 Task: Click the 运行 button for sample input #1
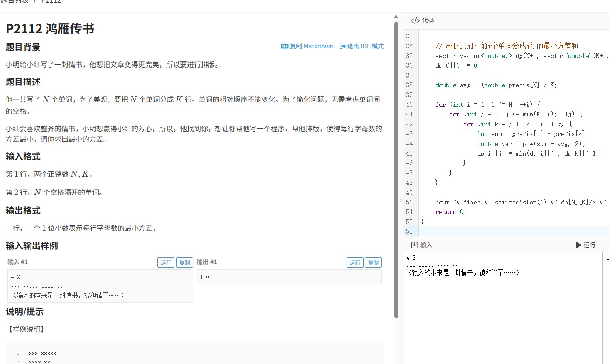[x=165, y=262]
